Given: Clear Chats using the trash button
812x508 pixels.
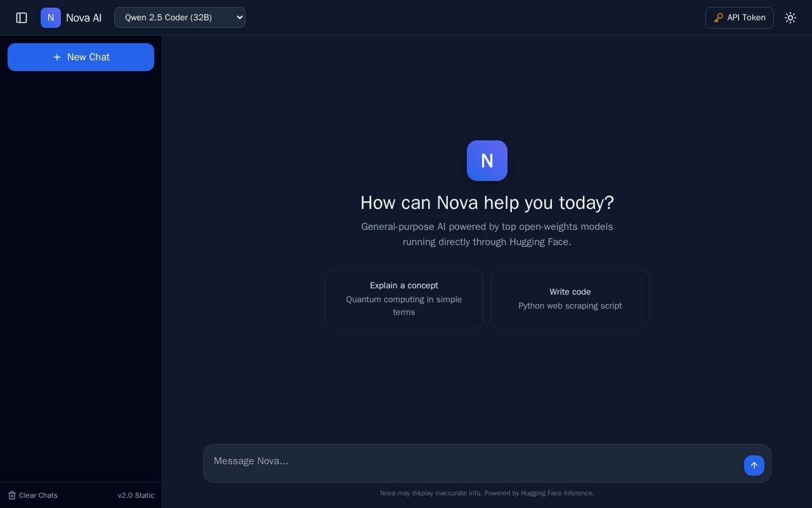Looking at the screenshot, I should [x=33, y=495].
